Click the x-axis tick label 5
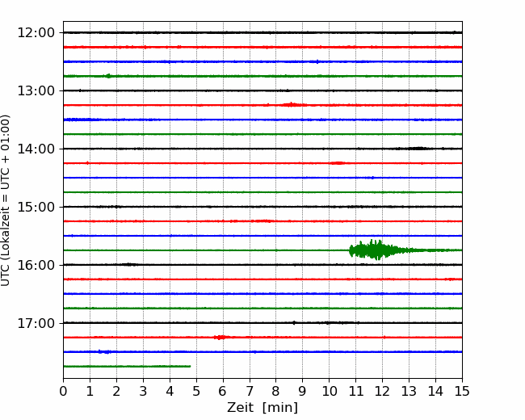This screenshot has width=525, height=420. 196,391
